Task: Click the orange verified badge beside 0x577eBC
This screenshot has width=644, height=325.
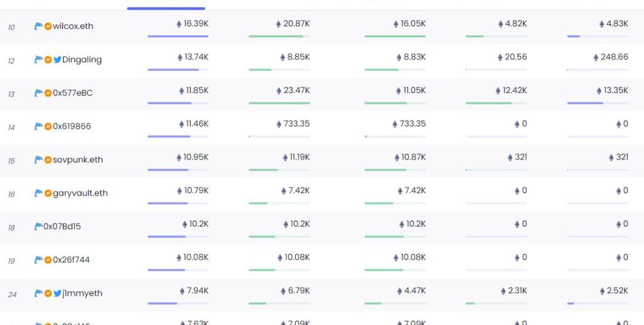Action: coord(48,93)
